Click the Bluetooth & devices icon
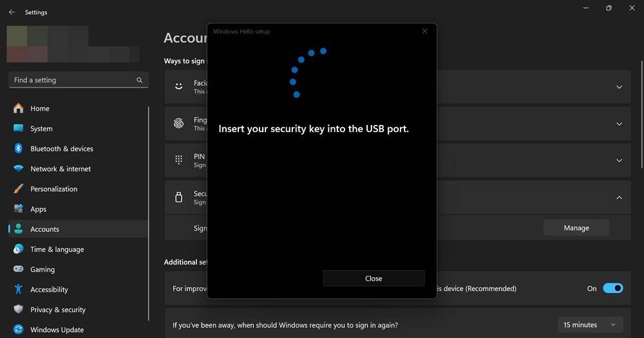 19,149
